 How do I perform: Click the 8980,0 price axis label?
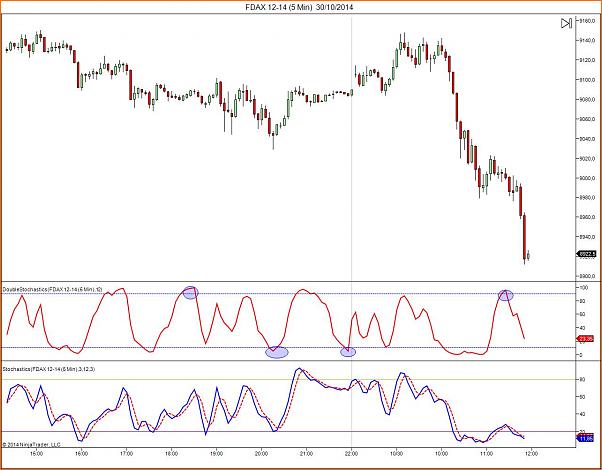point(588,198)
